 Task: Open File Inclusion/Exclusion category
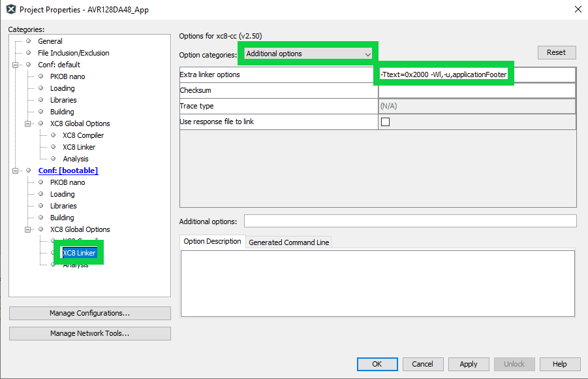pyautogui.click(x=73, y=53)
